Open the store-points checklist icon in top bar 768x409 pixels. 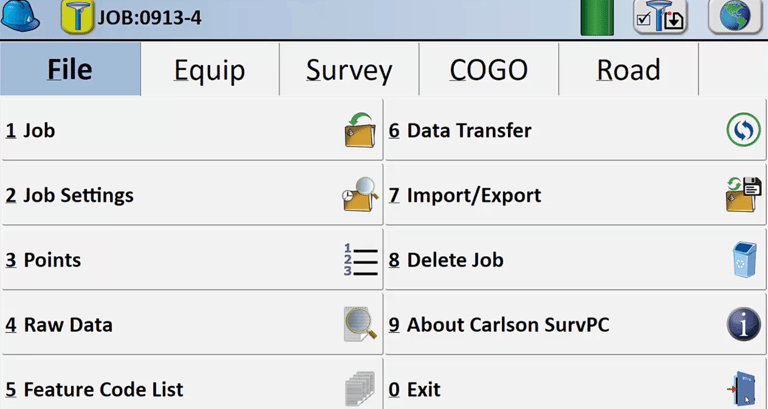click(661, 18)
